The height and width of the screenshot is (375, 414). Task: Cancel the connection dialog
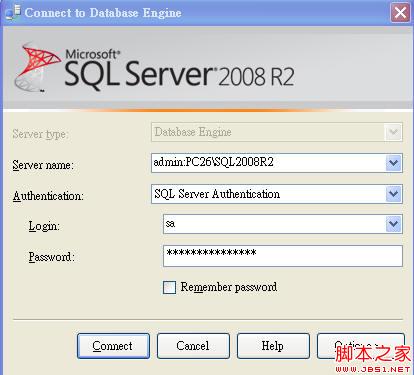coord(193,346)
